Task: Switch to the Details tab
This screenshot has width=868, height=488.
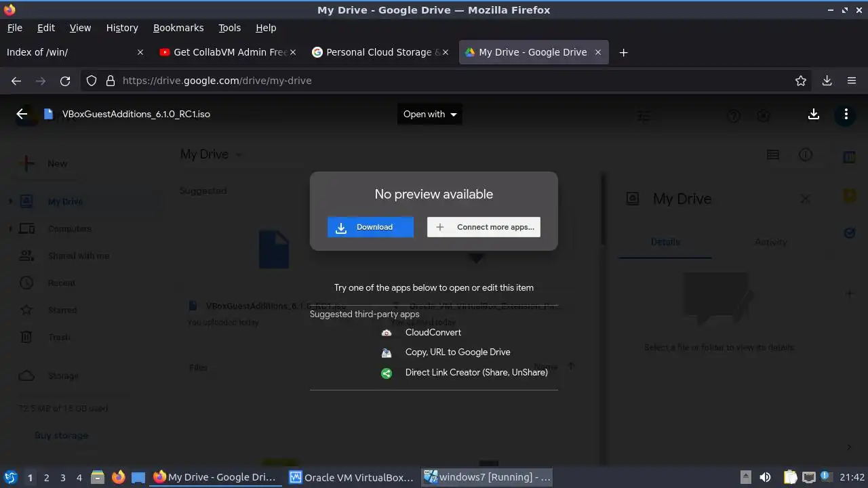Action: (x=665, y=242)
